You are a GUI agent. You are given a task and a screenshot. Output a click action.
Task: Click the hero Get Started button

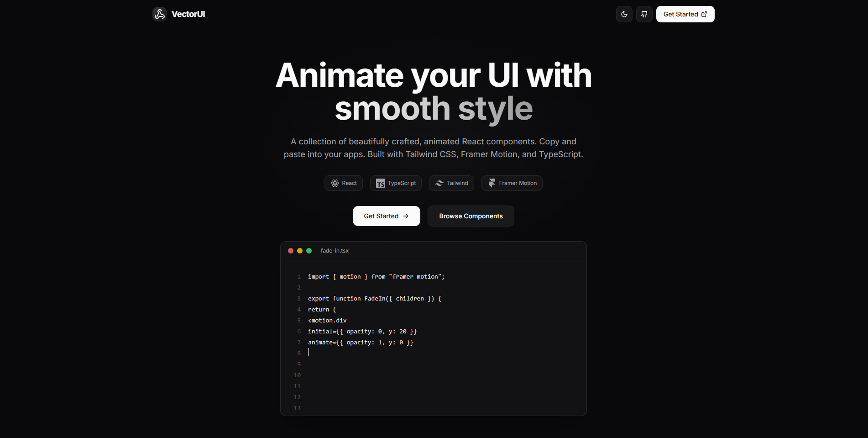[386, 216]
